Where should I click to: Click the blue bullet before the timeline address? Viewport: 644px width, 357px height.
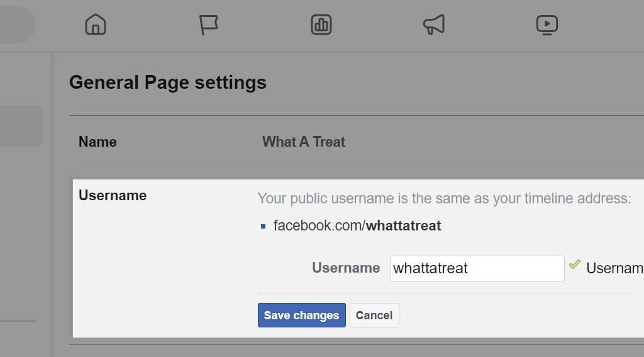point(263,226)
